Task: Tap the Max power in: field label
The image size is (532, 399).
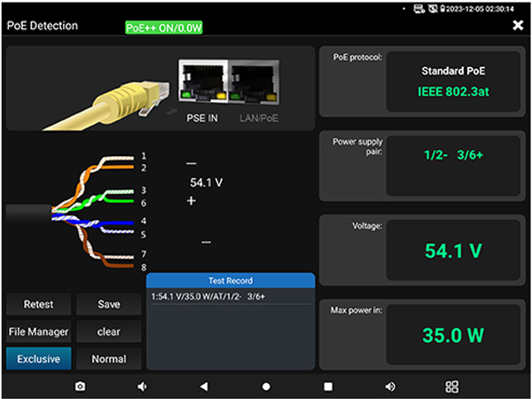Action: pos(356,310)
